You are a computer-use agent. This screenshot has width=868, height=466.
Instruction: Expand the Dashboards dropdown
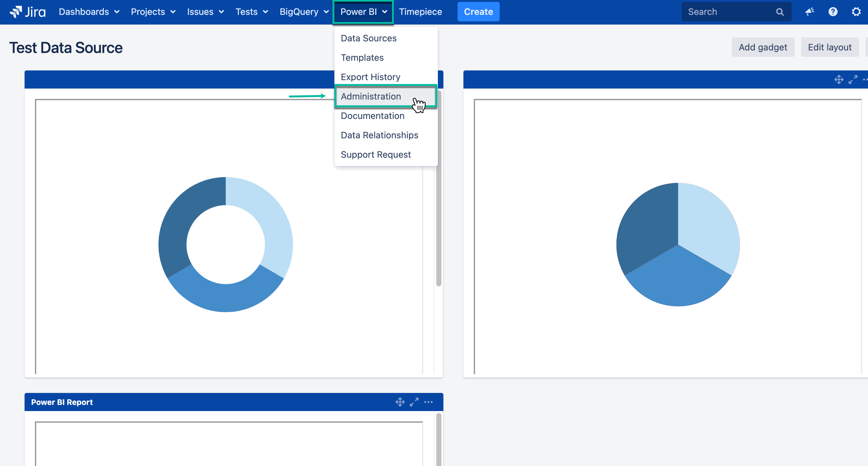pos(89,12)
